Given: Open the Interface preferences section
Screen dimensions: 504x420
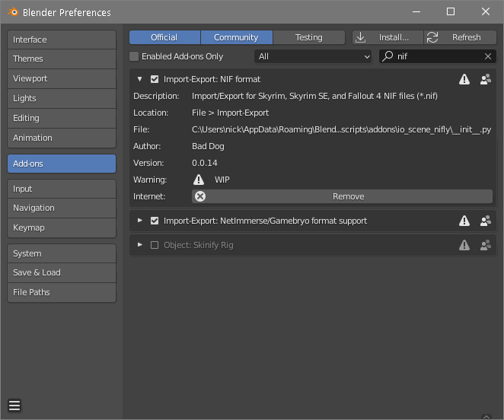Looking at the screenshot, I should (x=62, y=40).
